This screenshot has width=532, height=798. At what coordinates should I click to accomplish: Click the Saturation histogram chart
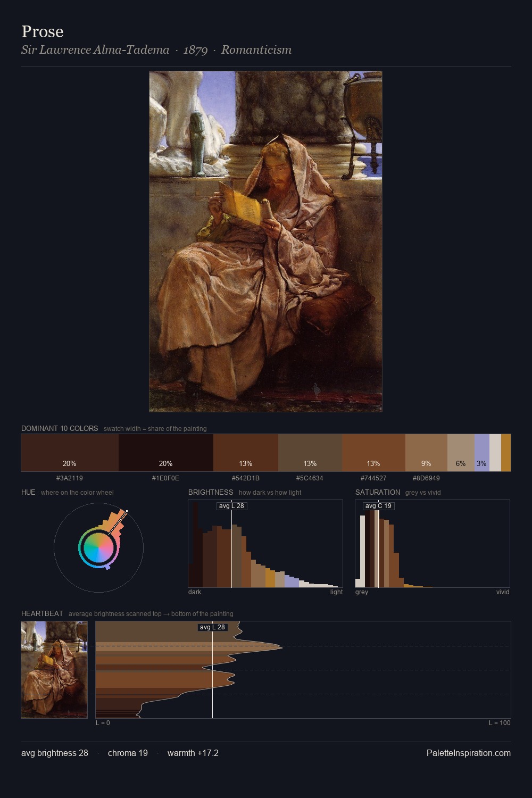coord(433,544)
